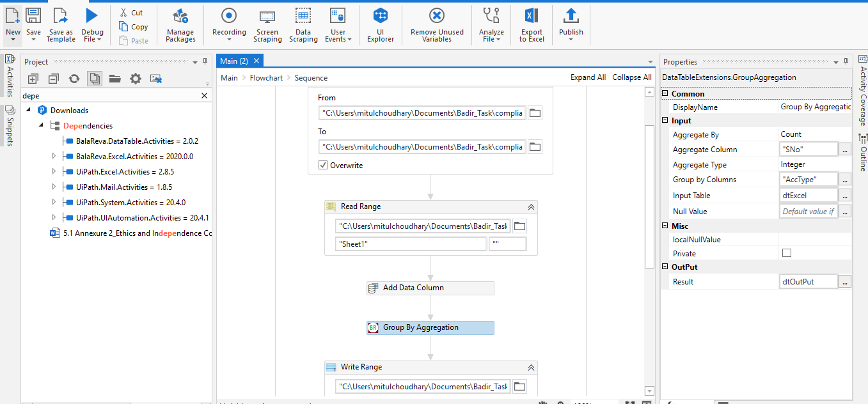Open the New dropdown

click(13, 40)
